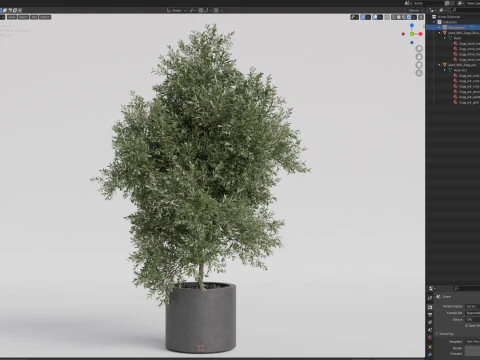Open the viewport shading options dropdown
The height and width of the screenshot is (360, 480).
tap(414, 17)
